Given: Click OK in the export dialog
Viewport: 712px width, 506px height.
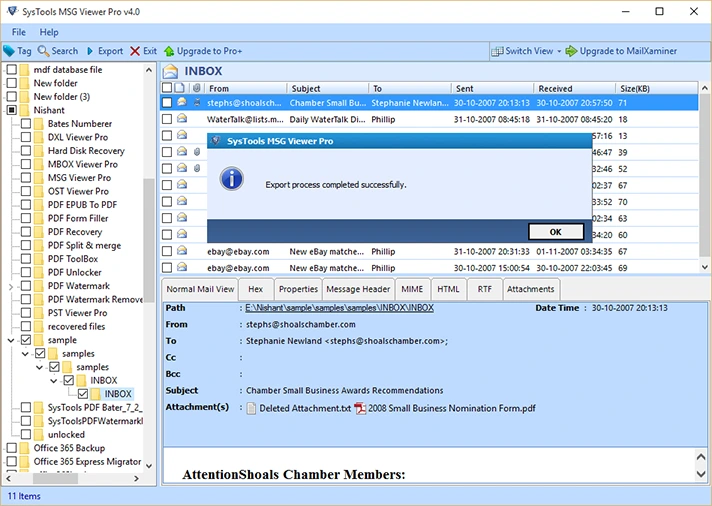Looking at the screenshot, I should pyautogui.click(x=556, y=232).
